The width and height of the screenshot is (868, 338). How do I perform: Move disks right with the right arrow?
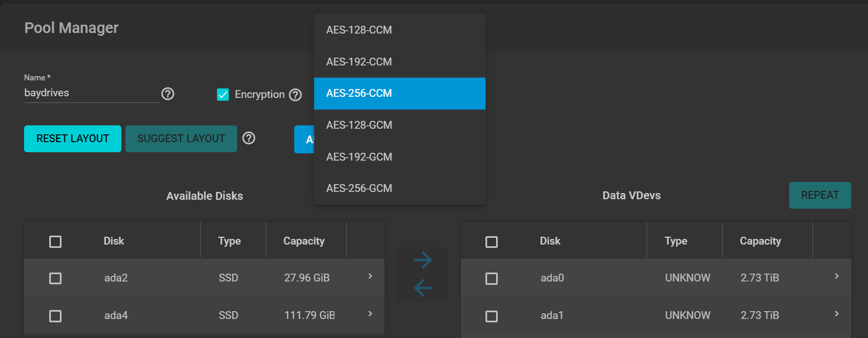click(423, 260)
